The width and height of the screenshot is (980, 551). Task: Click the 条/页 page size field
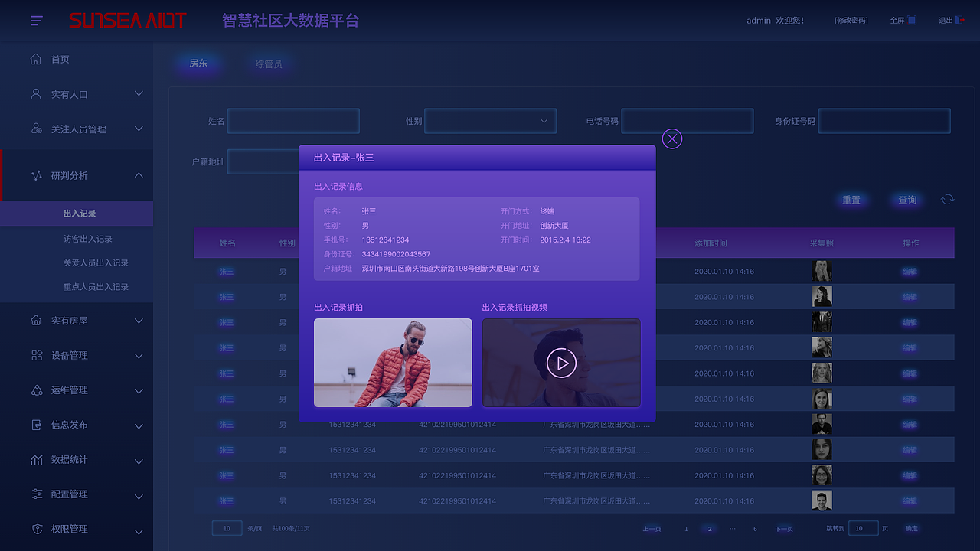227,528
